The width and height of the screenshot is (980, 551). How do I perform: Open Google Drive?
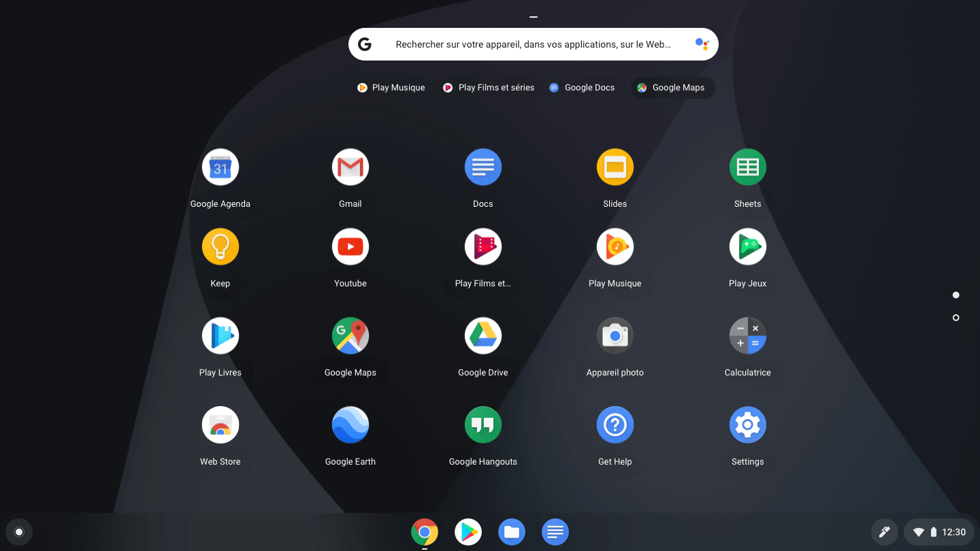coord(483,336)
